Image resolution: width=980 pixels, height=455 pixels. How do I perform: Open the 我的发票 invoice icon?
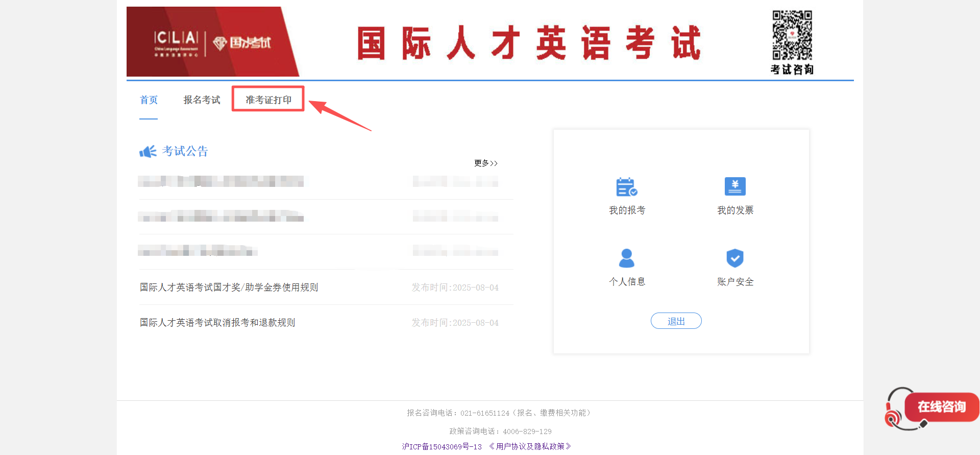pos(735,186)
